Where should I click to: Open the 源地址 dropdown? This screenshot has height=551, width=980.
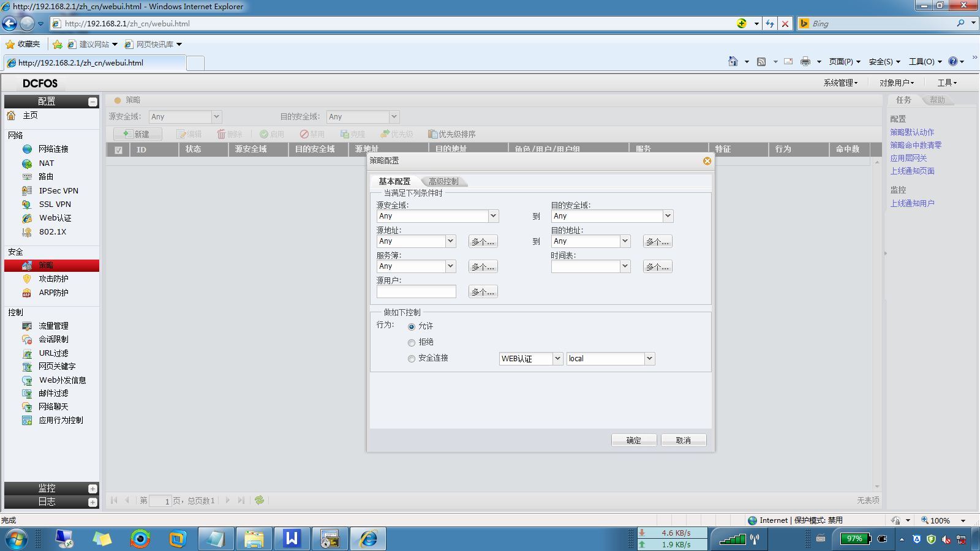tap(450, 241)
